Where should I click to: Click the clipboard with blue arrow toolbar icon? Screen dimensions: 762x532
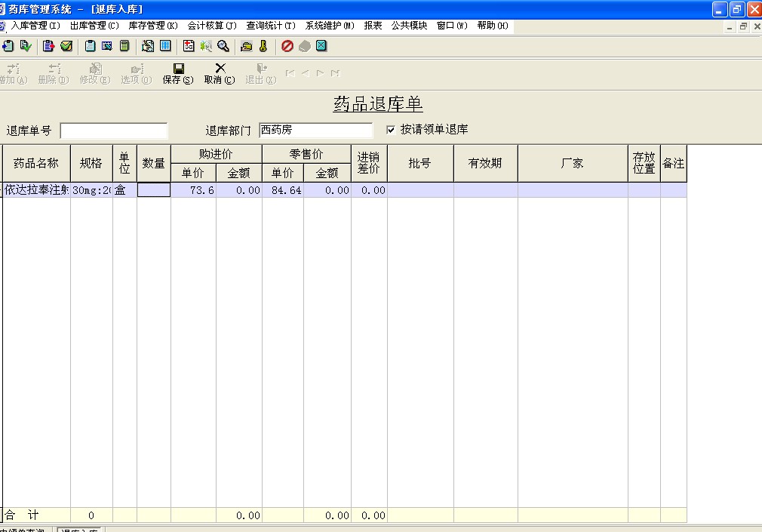coord(8,46)
